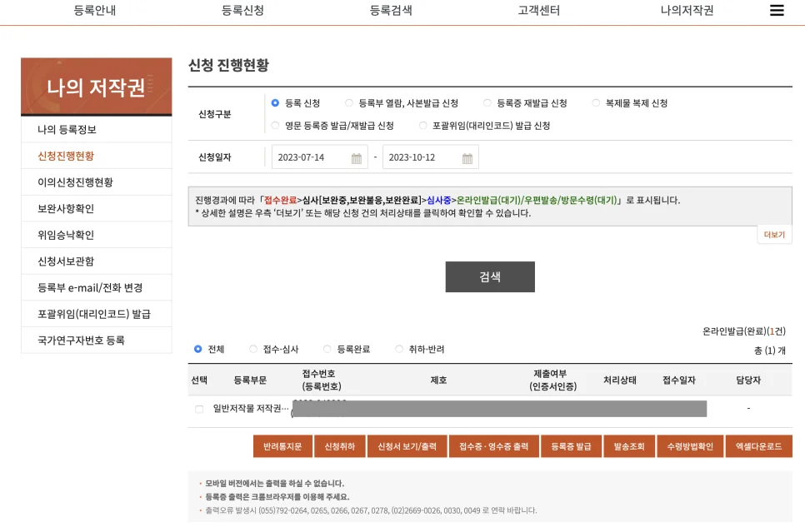
Task: Choose 복제물 복제 신청 radio option
Action: point(596,103)
